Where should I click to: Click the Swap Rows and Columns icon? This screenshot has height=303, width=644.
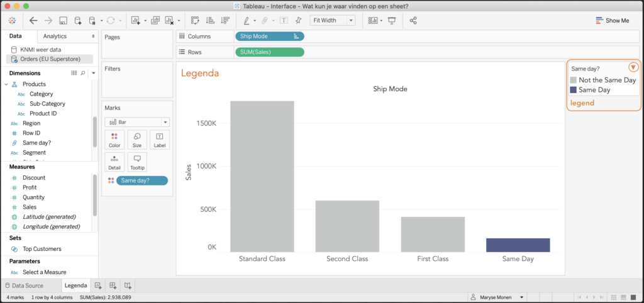194,21
